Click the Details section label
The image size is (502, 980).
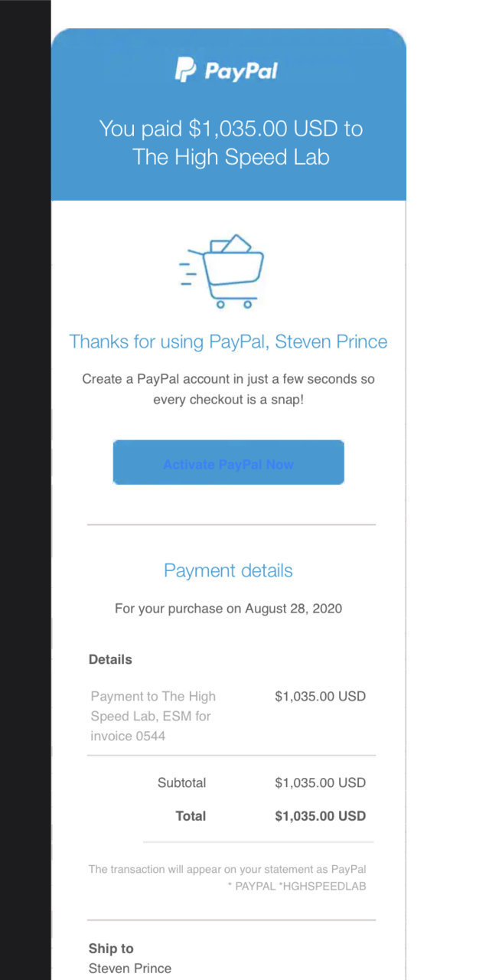pos(110,659)
